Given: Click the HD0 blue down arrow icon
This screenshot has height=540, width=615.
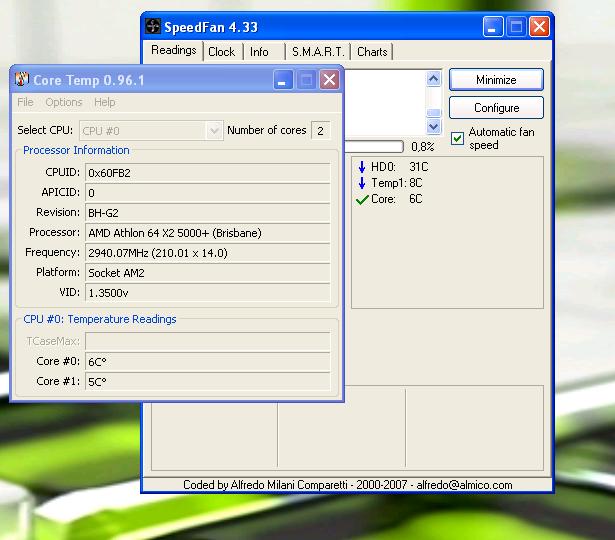Looking at the screenshot, I should (x=362, y=167).
